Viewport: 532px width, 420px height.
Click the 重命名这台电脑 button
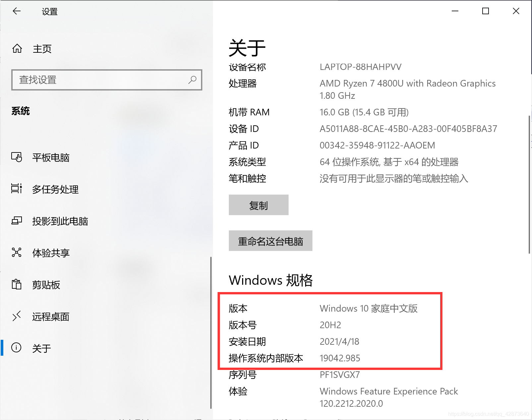270,241
